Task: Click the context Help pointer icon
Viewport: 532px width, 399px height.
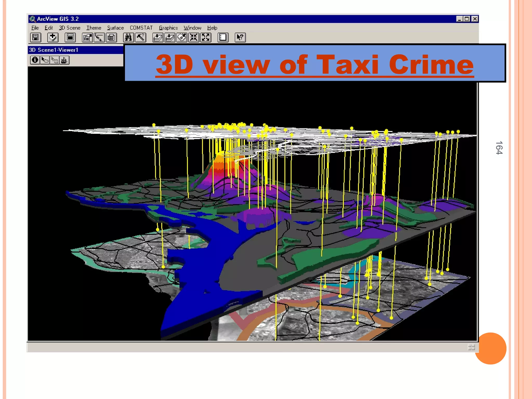Action: click(240, 38)
